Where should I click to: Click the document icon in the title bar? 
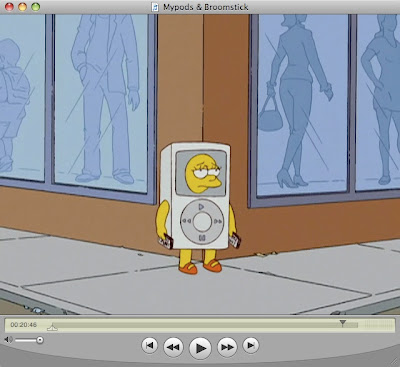(x=155, y=7)
